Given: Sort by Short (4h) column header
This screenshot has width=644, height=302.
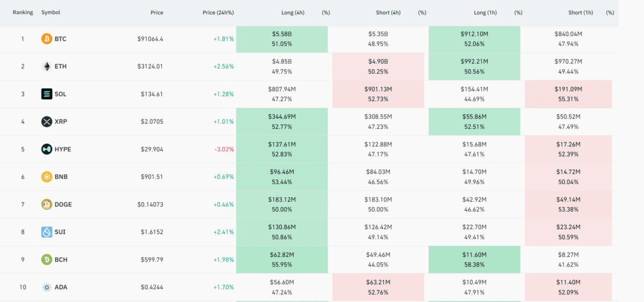Looking at the screenshot, I should click(x=389, y=12).
